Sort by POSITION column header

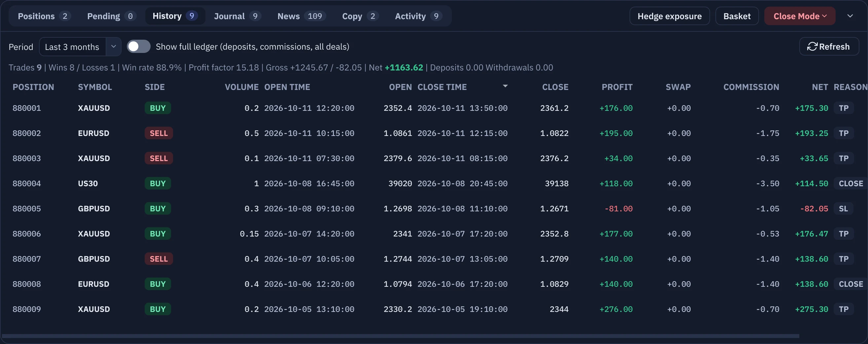[33, 87]
